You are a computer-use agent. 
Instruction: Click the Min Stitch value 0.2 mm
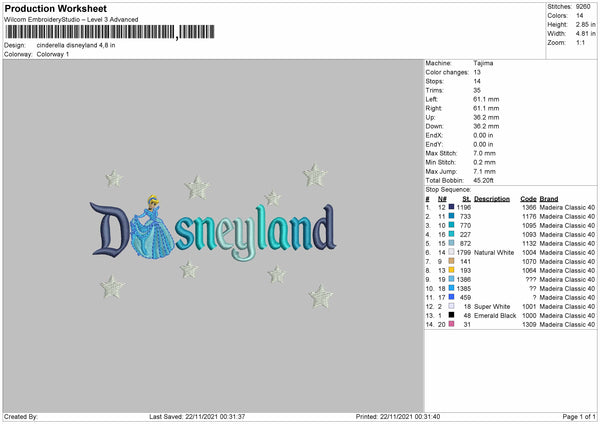click(x=484, y=162)
